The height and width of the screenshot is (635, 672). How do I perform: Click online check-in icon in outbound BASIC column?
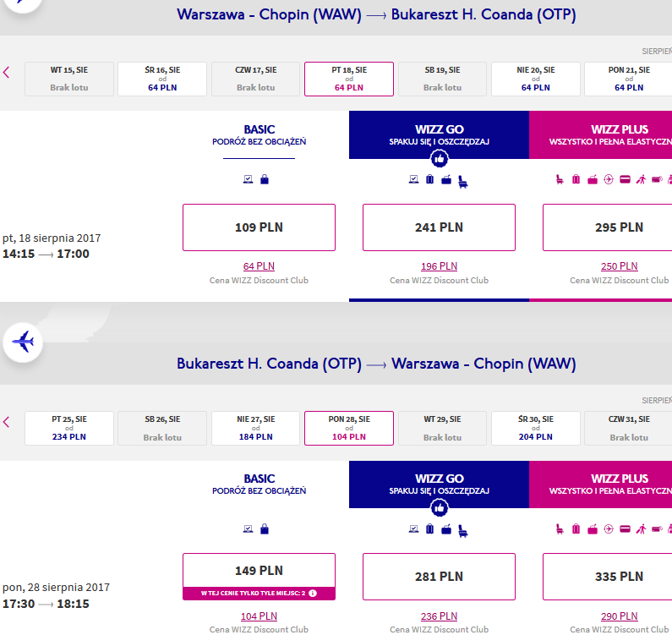click(248, 179)
